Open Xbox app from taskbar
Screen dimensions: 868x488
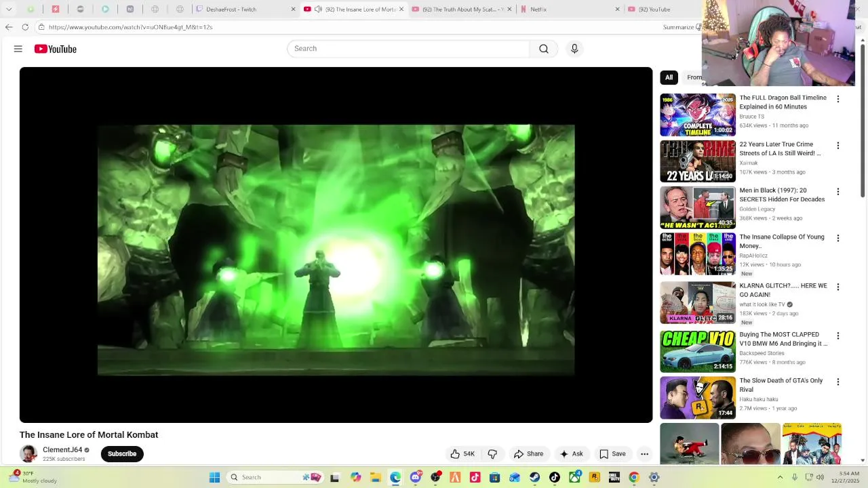[574, 477]
